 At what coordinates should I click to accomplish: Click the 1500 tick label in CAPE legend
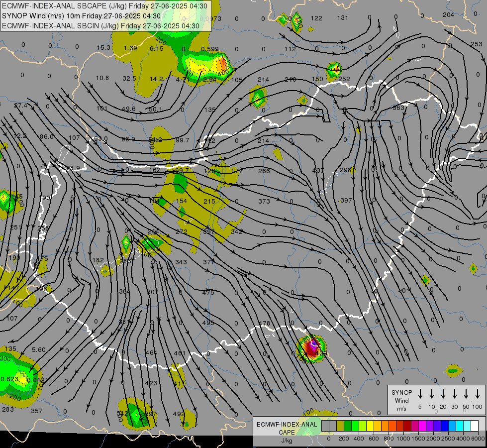click(418, 439)
